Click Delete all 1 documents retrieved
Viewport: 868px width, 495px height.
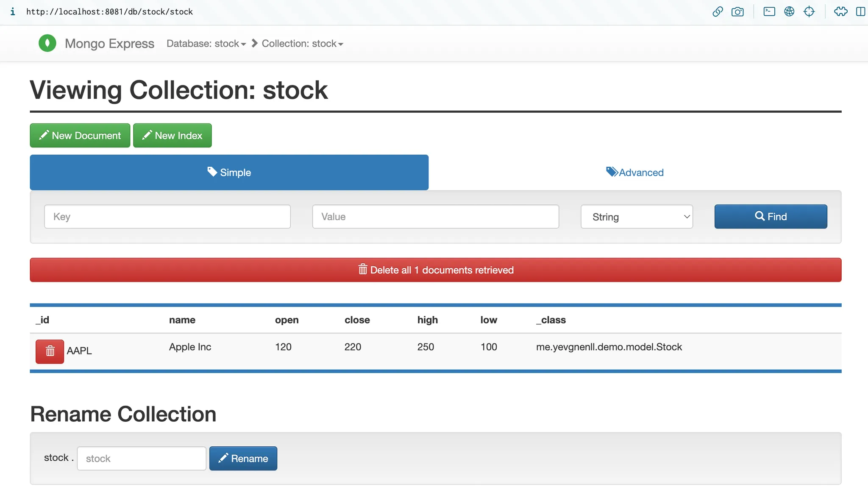click(x=435, y=270)
